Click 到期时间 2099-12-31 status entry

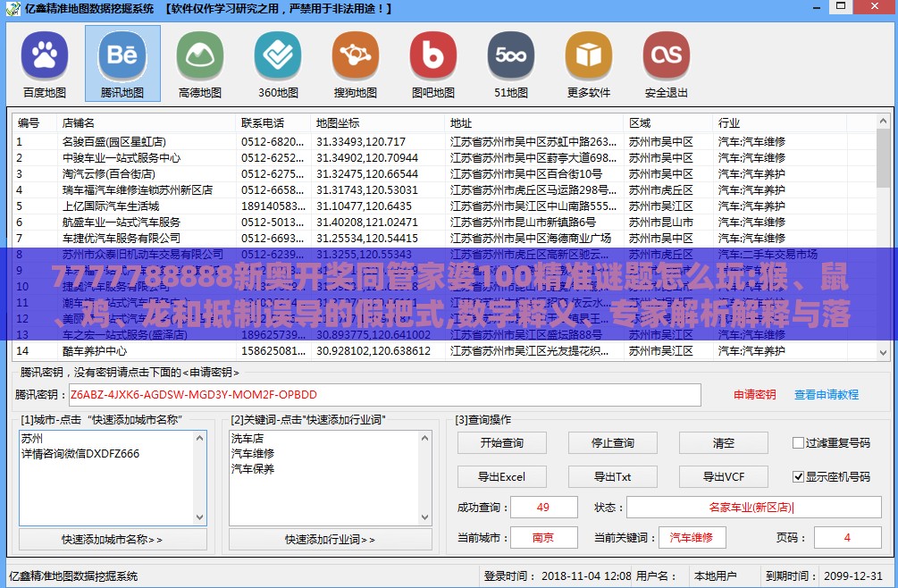pos(824,576)
